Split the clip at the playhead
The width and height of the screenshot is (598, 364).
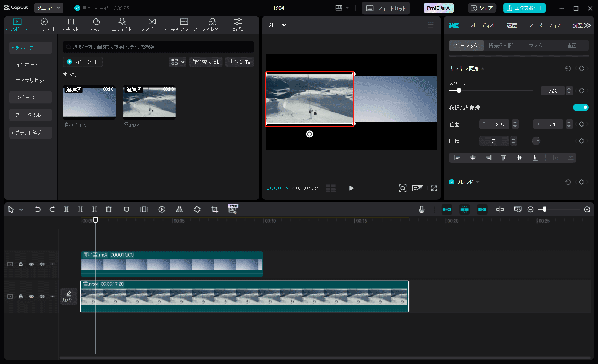(66, 209)
